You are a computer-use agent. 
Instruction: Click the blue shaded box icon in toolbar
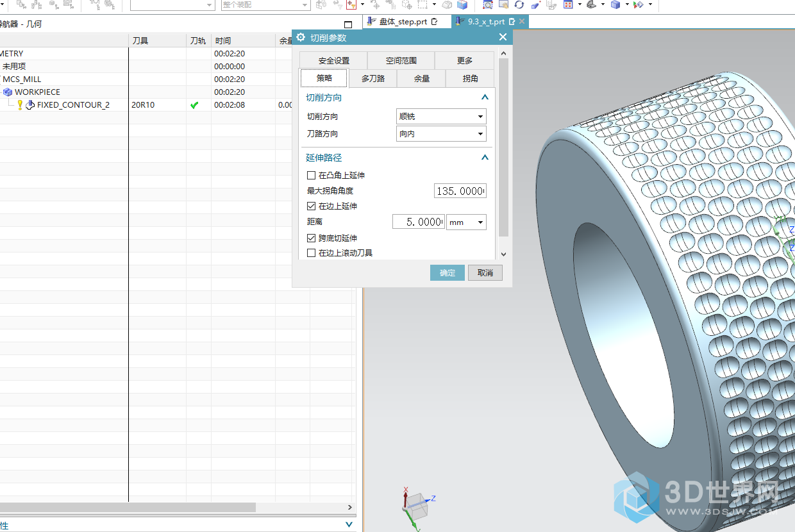pyautogui.click(x=462, y=4)
